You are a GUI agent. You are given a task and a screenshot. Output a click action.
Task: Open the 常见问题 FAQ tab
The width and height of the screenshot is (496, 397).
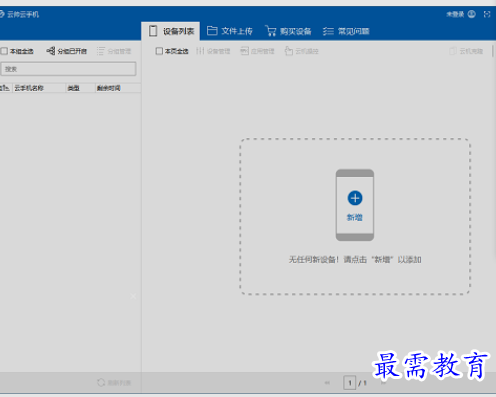[346, 31]
